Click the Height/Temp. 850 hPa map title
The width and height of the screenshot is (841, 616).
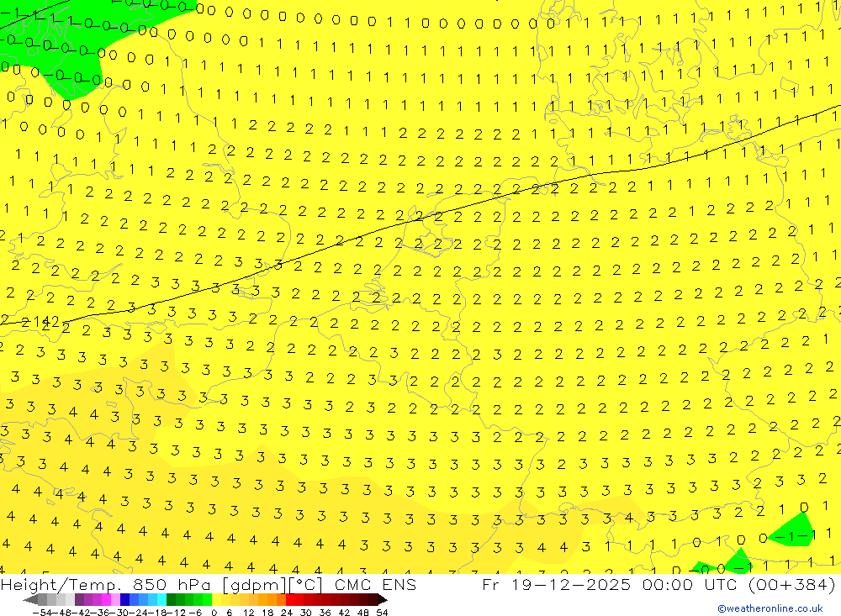(x=108, y=584)
